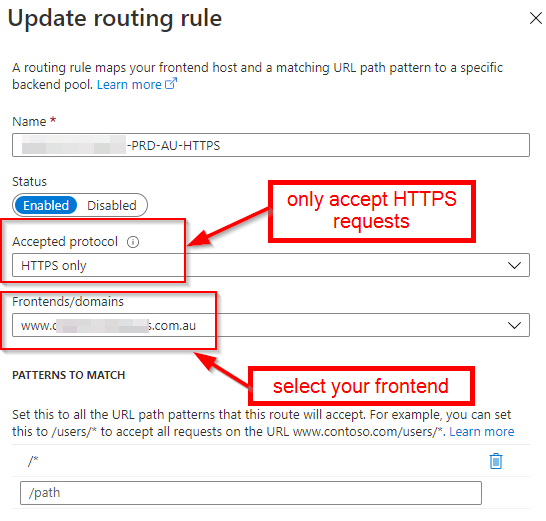Open the Learn more link about routing rules
Screen dimensions: 546x521
pos(129,85)
